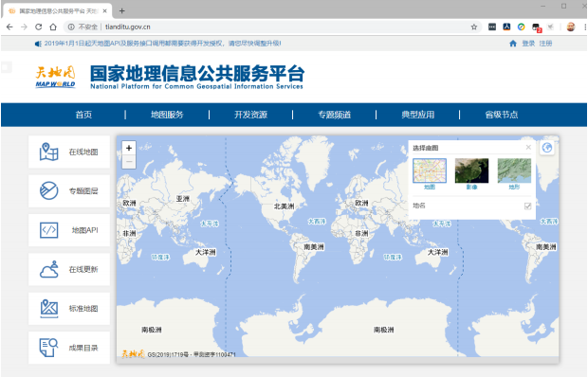Zoom in the map with plus button
The width and height of the screenshot is (588, 377).
[x=129, y=148]
